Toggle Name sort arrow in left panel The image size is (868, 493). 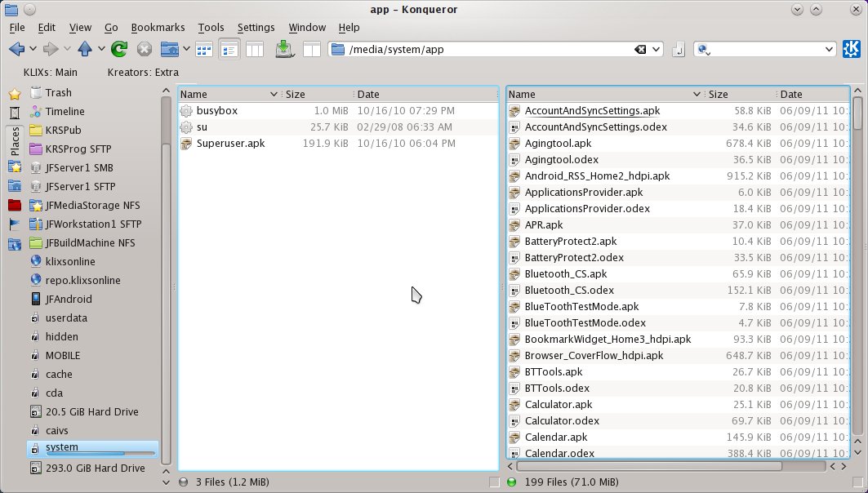coord(274,95)
